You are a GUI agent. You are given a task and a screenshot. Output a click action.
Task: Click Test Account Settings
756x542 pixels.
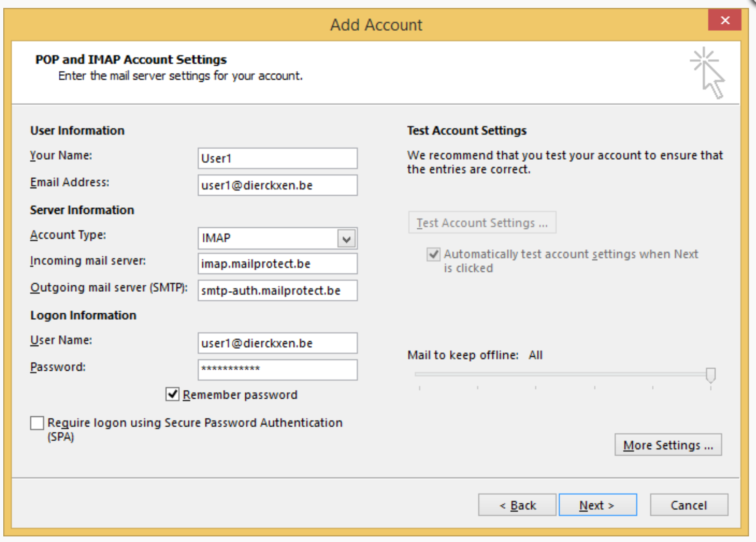click(482, 222)
